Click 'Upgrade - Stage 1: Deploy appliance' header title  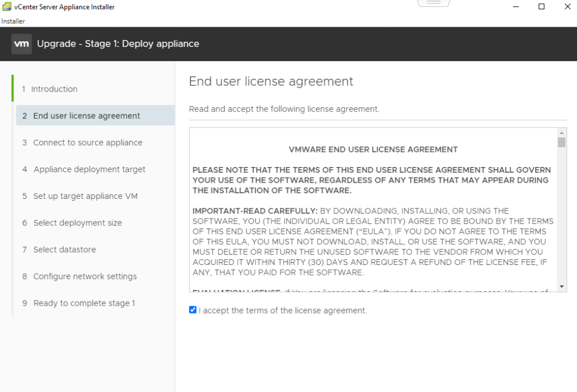pos(118,44)
